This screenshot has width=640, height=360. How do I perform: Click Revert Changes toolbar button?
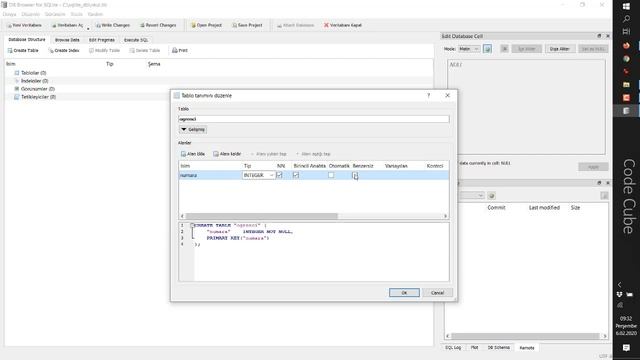[x=158, y=25]
